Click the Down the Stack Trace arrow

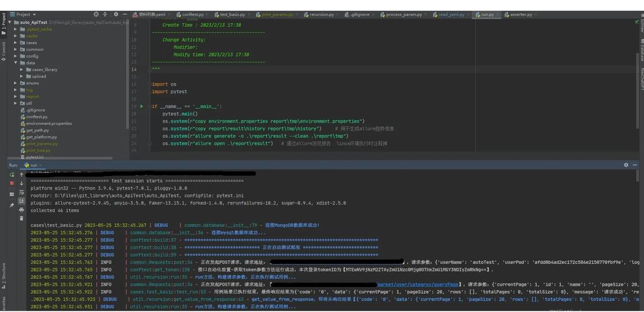(22, 183)
